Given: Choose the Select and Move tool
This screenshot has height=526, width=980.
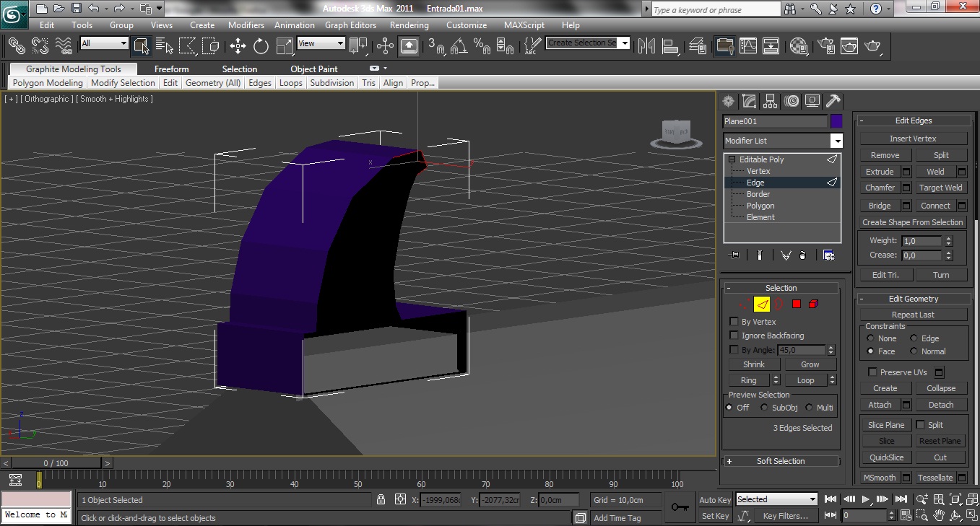Looking at the screenshot, I should tap(238, 46).
